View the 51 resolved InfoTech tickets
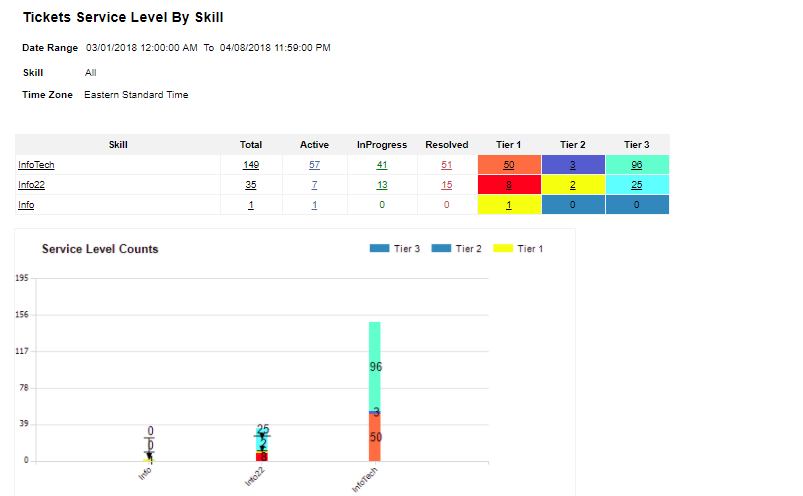 [446, 165]
